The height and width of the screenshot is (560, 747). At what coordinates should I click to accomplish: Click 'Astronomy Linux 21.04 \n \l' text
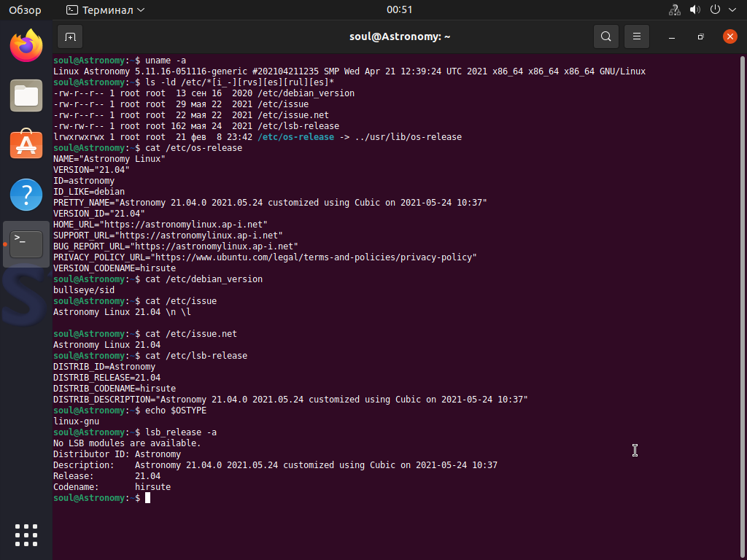pyautogui.click(x=122, y=312)
